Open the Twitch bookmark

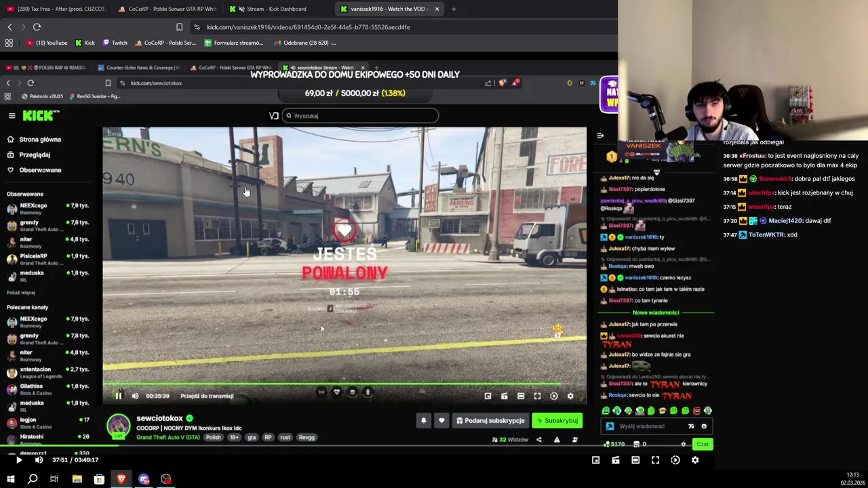115,43
